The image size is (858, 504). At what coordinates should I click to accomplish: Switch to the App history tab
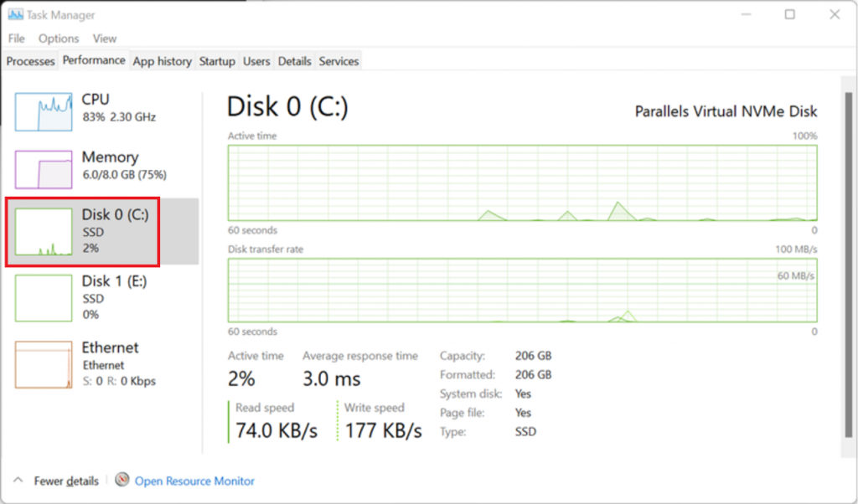coord(162,61)
